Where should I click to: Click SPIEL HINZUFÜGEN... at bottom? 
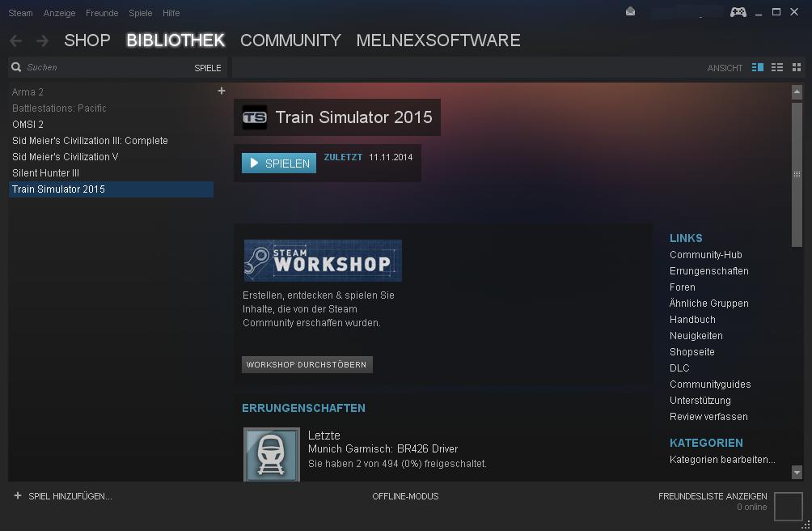70,496
